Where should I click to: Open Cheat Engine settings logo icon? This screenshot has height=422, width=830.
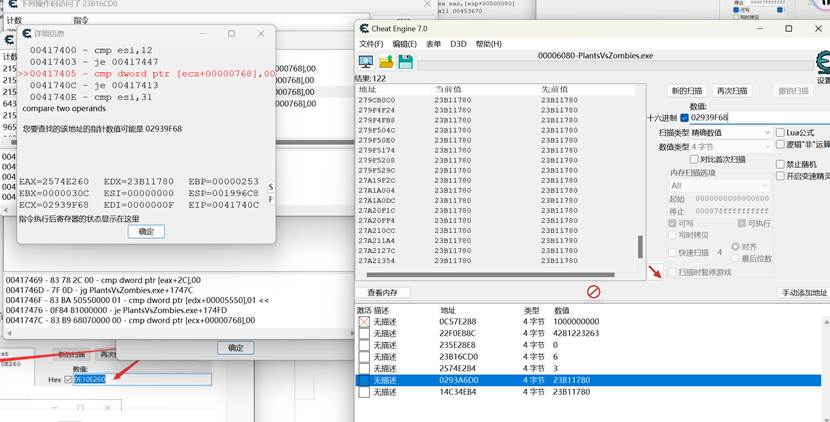click(x=823, y=62)
